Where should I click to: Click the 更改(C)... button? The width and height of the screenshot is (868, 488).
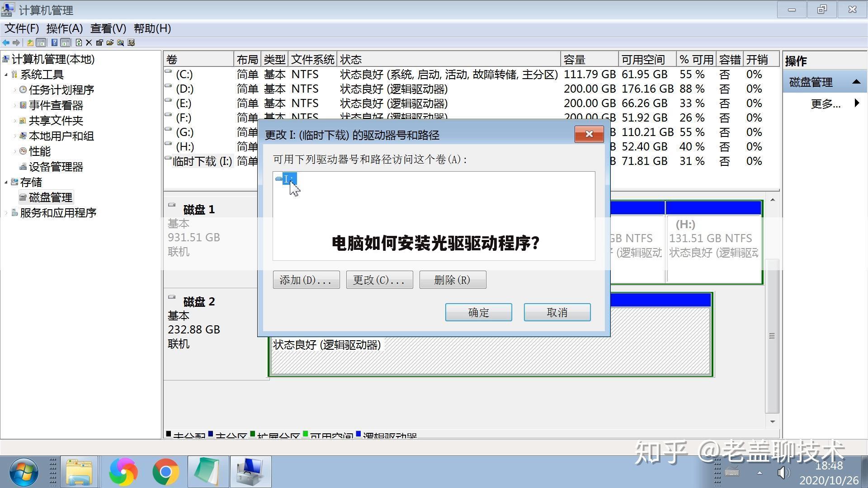(379, 280)
